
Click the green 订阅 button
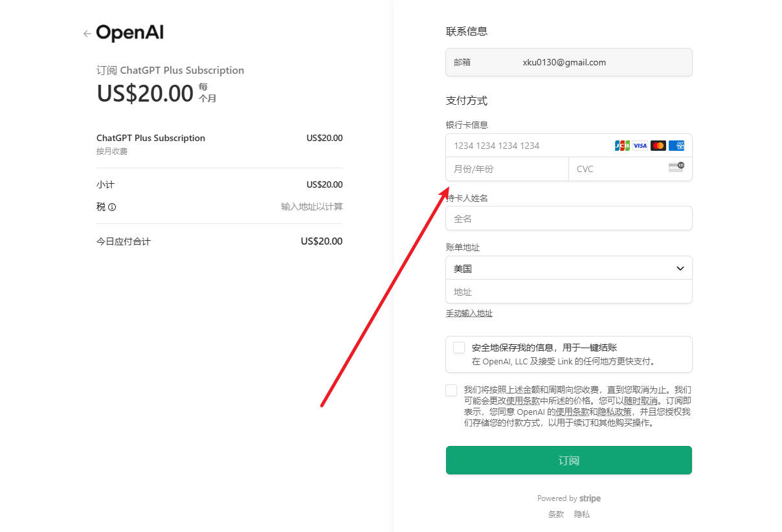point(569,460)
